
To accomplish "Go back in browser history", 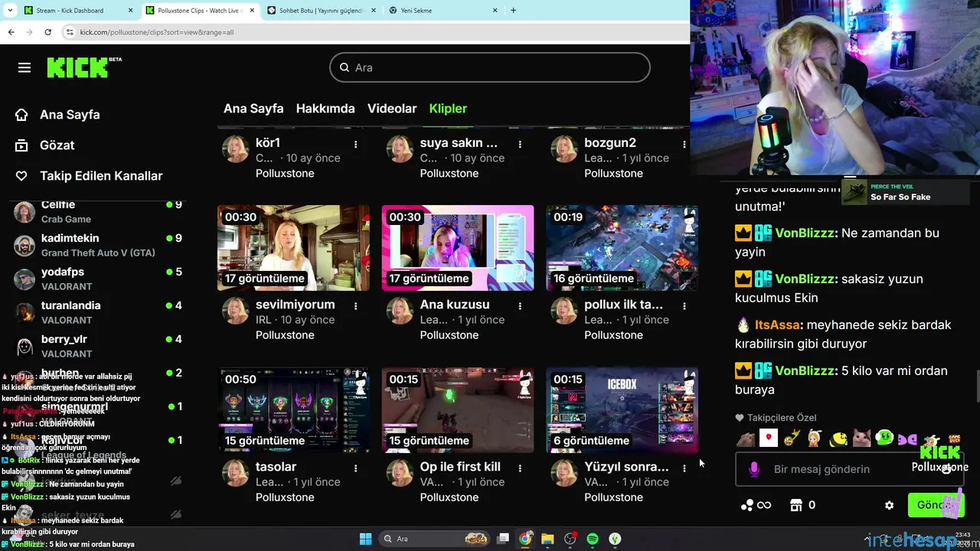I will [11, 32].
